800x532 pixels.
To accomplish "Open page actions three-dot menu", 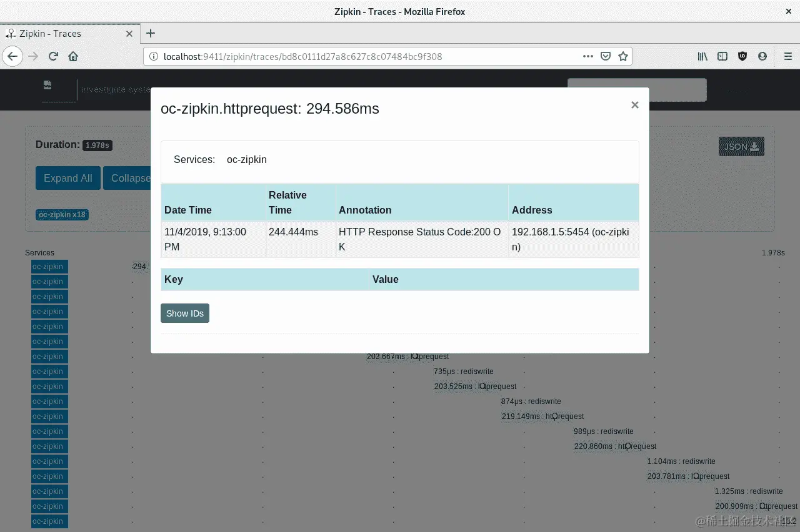I will coord(588,56).
